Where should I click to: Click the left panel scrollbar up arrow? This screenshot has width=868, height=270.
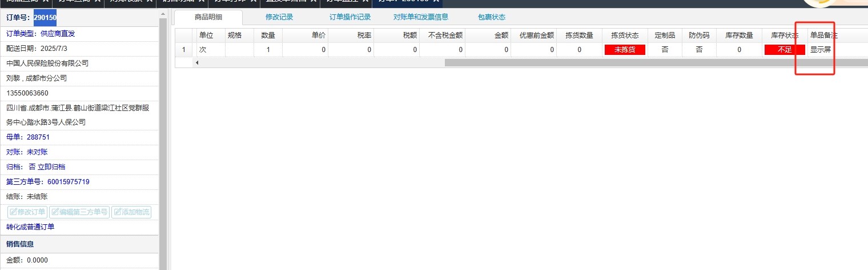point(163,14)
